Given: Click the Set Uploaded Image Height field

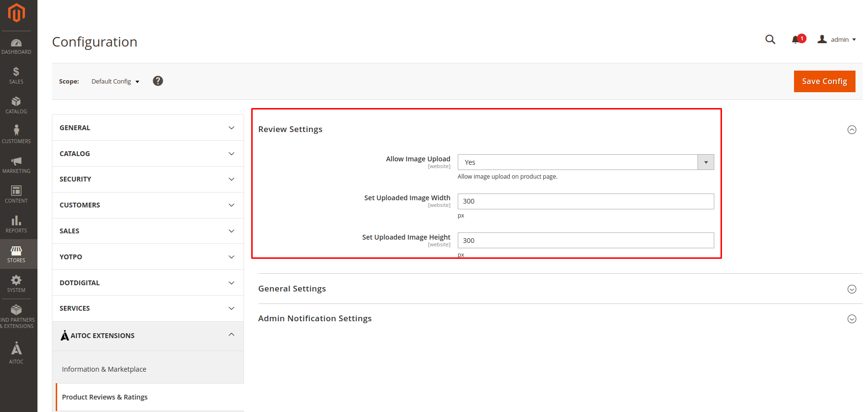Looking at the screenshot, I should pyautogui.click(x=586, y=241).
